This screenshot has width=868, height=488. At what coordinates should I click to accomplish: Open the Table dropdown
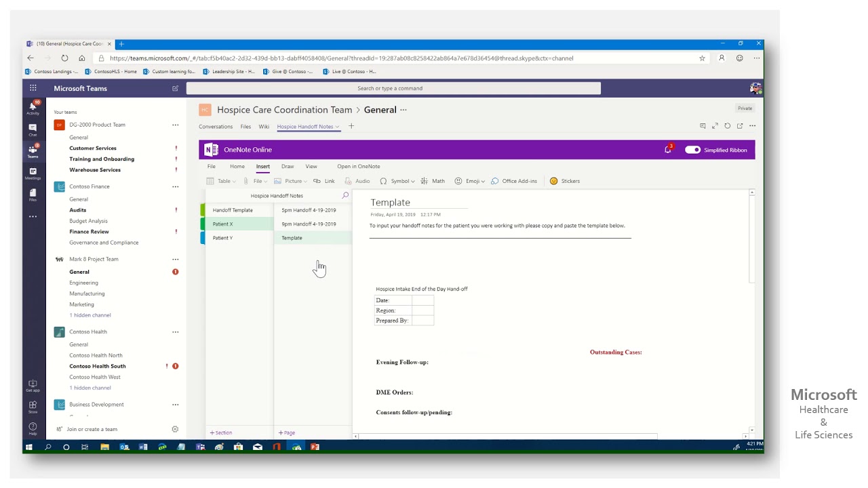coord(221,181)
